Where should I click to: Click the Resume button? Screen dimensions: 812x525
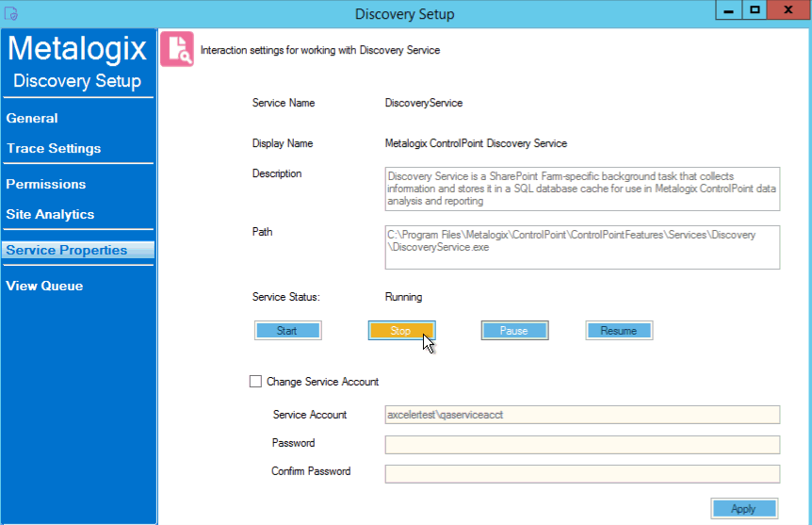tap(619, 331)
